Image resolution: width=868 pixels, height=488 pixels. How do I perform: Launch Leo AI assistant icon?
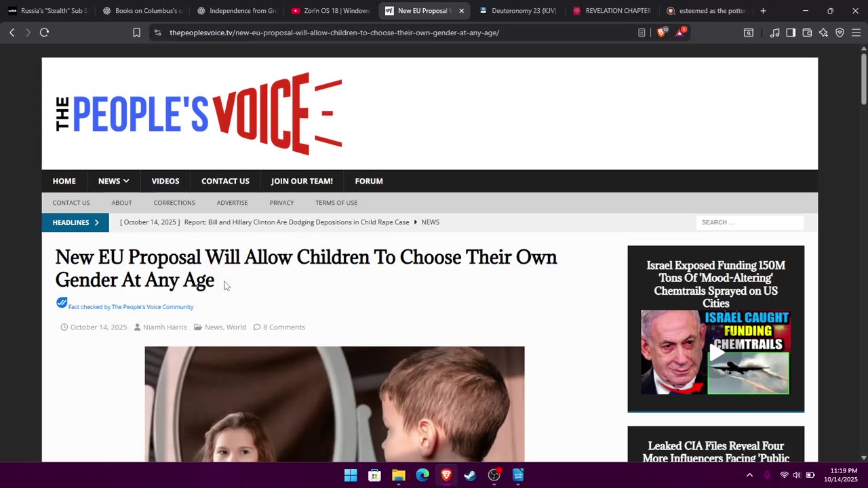[x=823, y=33]
